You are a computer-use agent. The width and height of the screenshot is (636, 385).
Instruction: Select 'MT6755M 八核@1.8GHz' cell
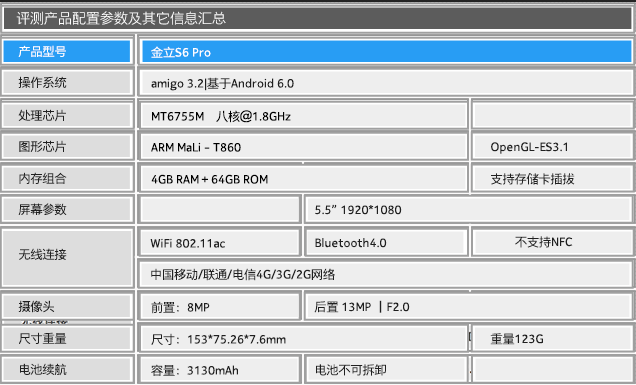coord(304,116)
